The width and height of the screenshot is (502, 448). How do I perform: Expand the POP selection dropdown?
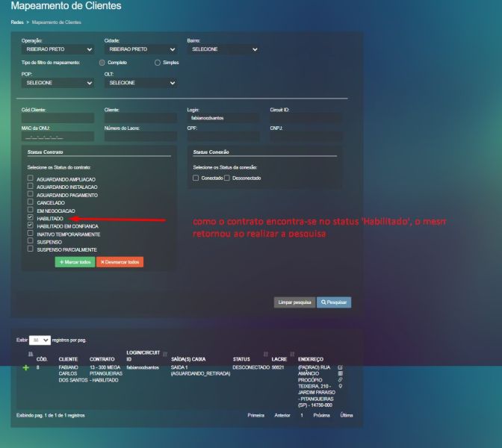tap(58, 83)
